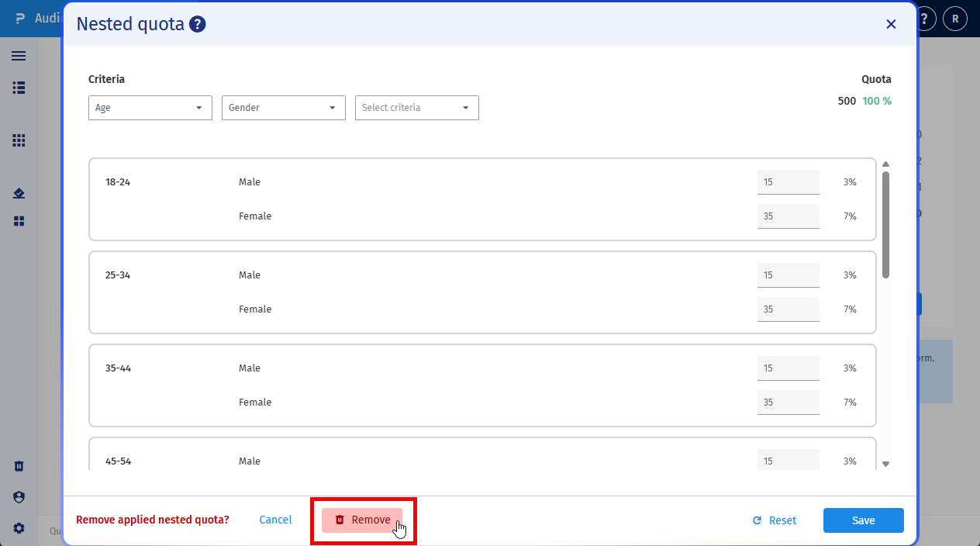This screenshot has height=546, width=980.
Task: Click the help badge next to Nested quota title
Action: [197, 24]
